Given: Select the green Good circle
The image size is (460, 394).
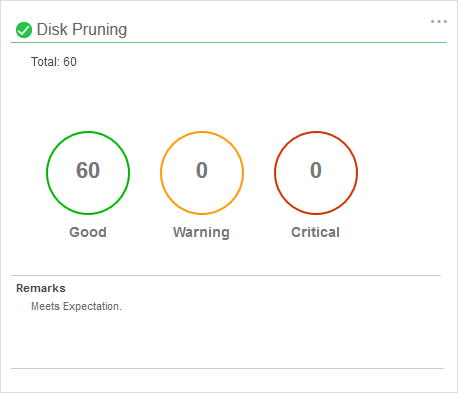Looking at the screenshot, I should (x=88, y=173).
